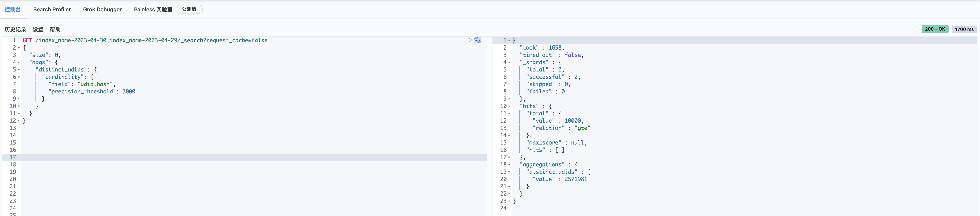Switch to Search Profiler tab
The image size is (980, 216).
(x=52, y=10)
